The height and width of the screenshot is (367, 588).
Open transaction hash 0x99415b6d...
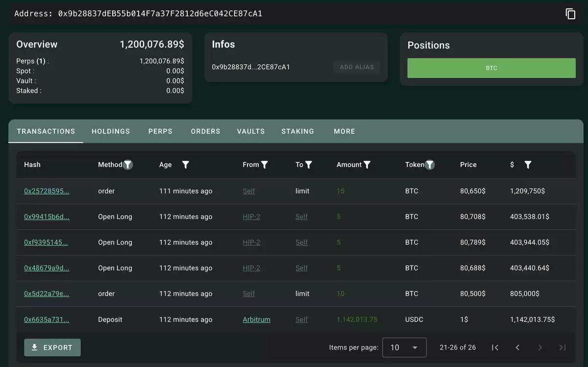[x=47, y=217]
